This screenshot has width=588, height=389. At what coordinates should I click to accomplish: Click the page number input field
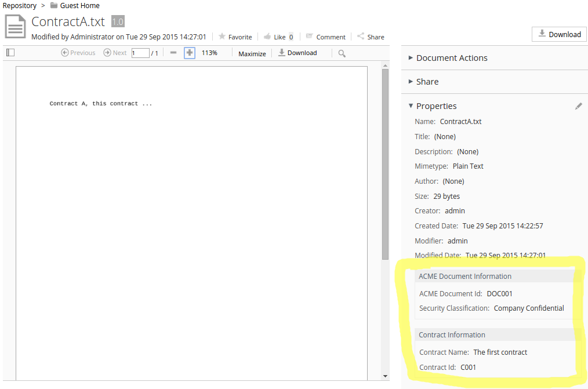(x=140, y=52)
